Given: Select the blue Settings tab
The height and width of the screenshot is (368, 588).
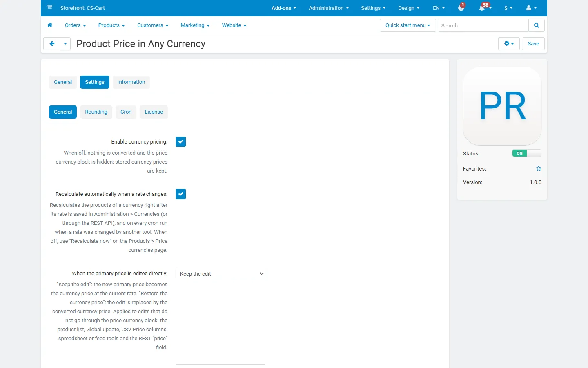Looking at the screenshot, I should 95,82.
